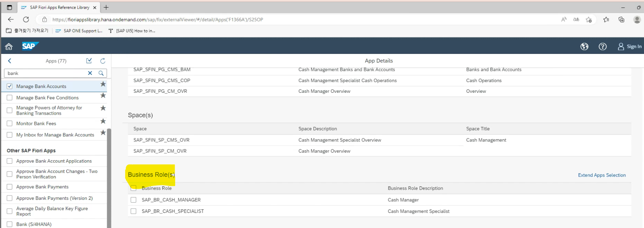Uncheck Manage Bank Accounts checkbox
644x228 pixels.
pos(10,86)
